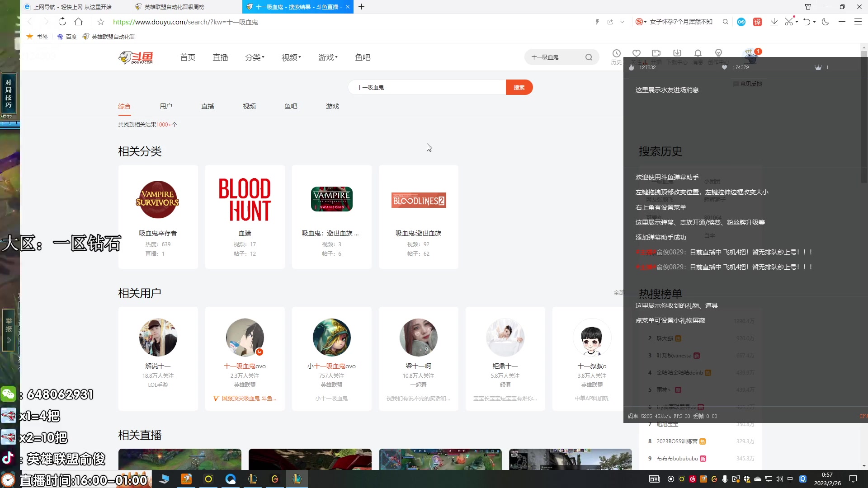Open 直播 in the Douyu navigation bar
868x488 pixels.
point(220,57)
